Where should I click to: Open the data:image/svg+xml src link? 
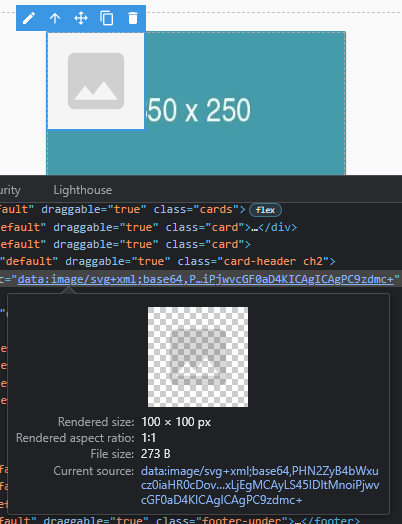[206, 279]
